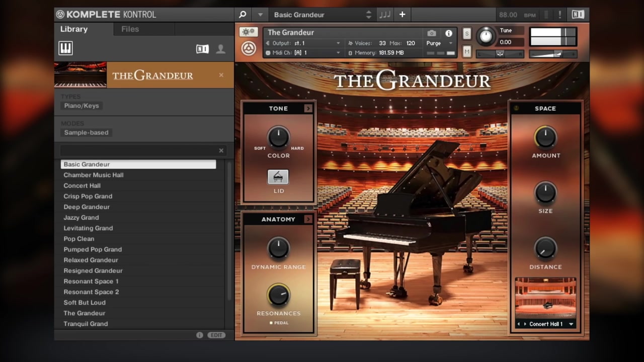The image size is (644, 362).
Task: Open the Purge dropdown menu
Action: 440,43
